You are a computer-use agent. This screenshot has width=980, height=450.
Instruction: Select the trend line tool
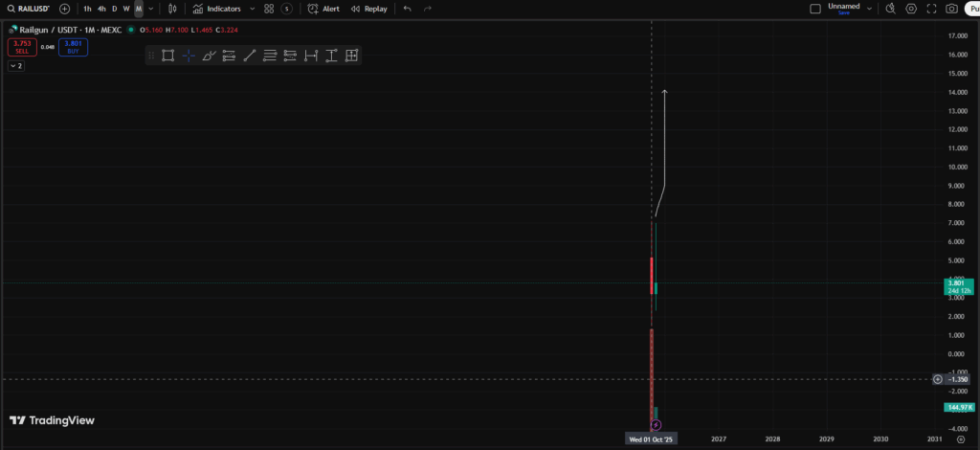click(250, 56)
